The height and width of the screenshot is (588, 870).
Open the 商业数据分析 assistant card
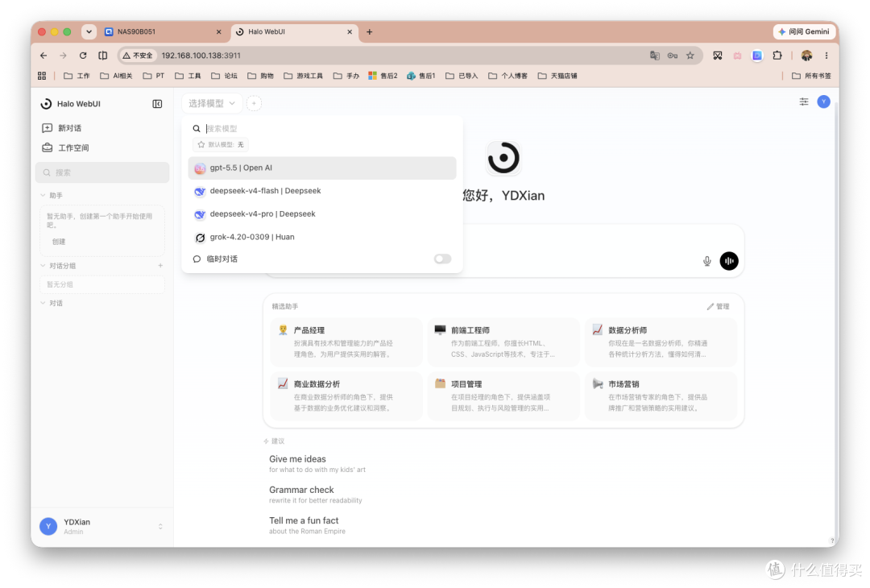pos(346,396)
